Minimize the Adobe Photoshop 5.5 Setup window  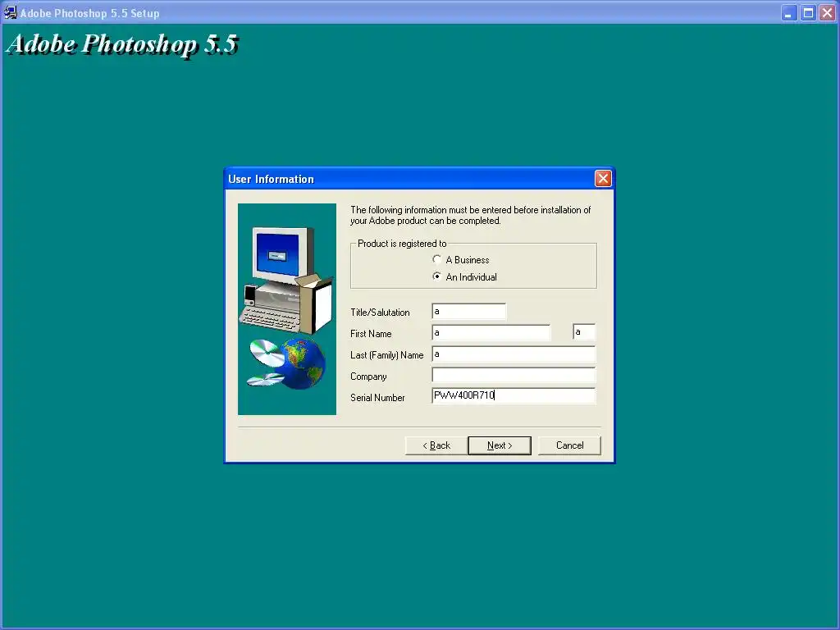click(788, 13)
